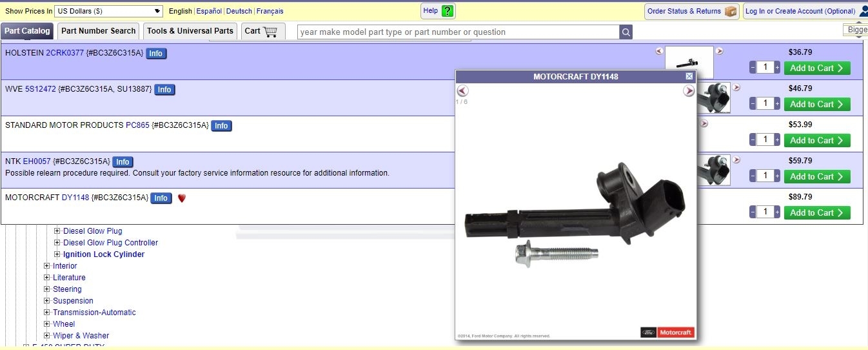Switch language to Deutsch
The width and height of the screenshot is (868, 350).
[x=239, y=11]
